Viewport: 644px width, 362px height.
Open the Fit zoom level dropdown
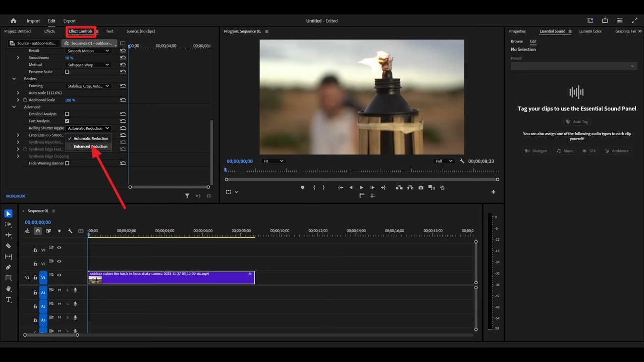click(x=273, y=160)
